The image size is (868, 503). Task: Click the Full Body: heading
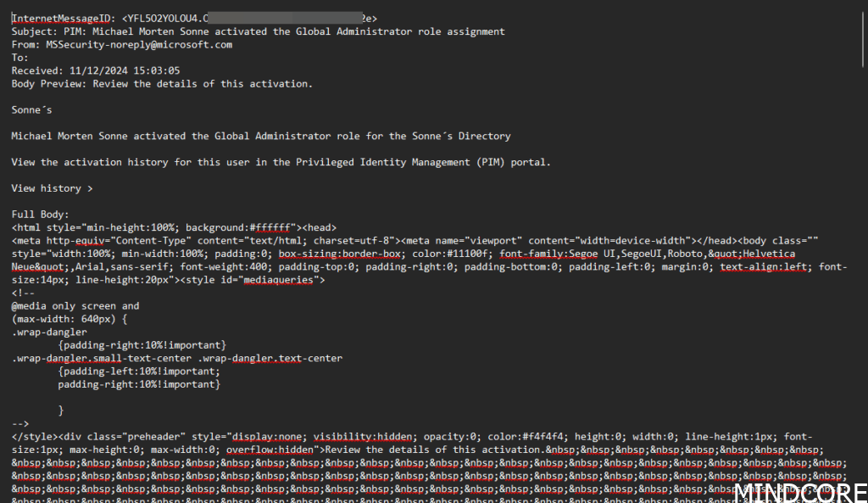pos(40,215)
